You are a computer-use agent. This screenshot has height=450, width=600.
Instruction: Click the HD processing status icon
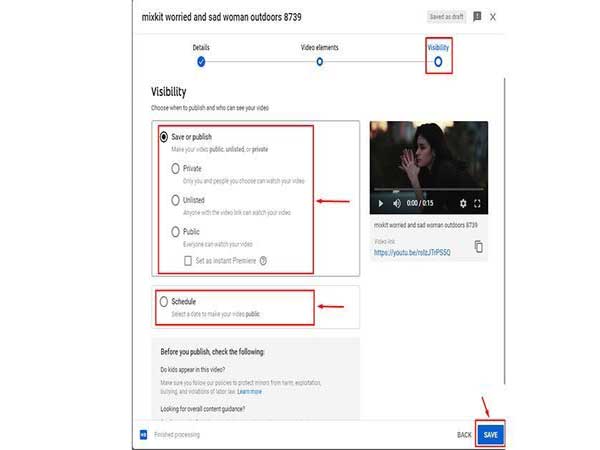pyautogui.click(x=145, y=435)
